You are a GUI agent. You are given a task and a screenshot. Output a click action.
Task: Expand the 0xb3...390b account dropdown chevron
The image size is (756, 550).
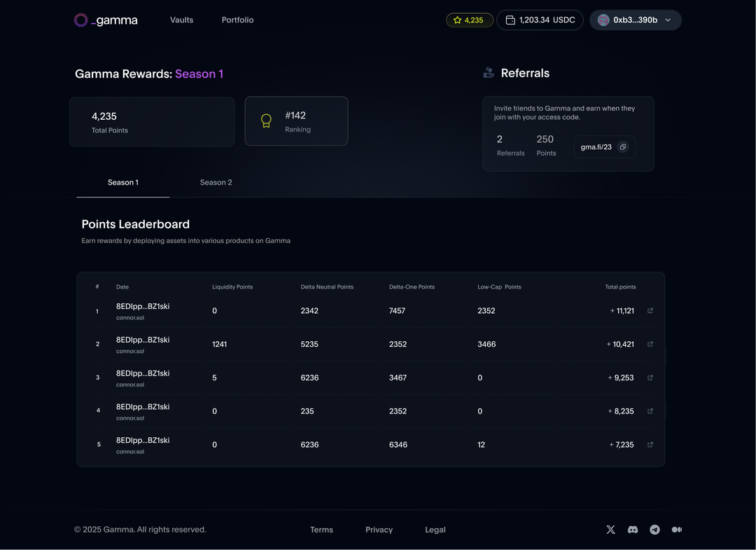(x=668, y=20)
